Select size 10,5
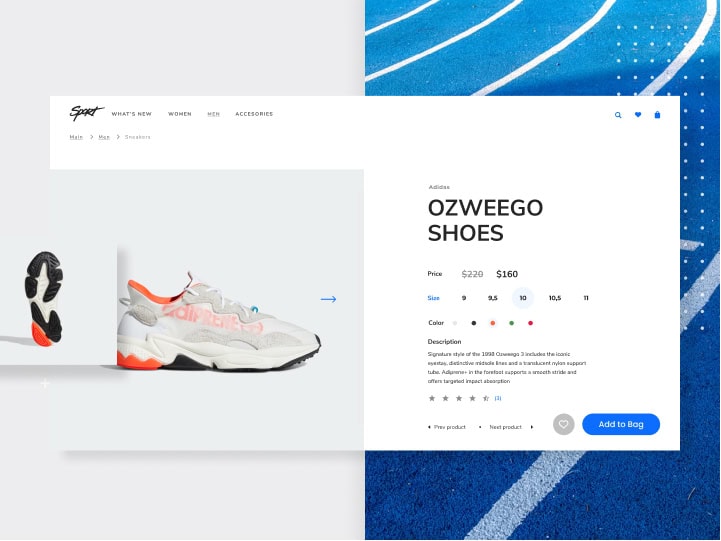 (555, 298)
